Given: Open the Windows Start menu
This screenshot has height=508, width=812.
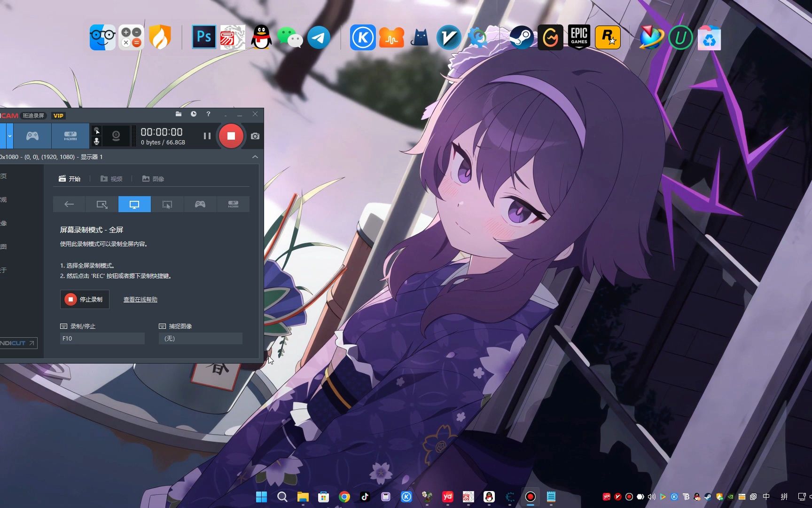Looking at the screenshot, I should [x=261, y=497].
